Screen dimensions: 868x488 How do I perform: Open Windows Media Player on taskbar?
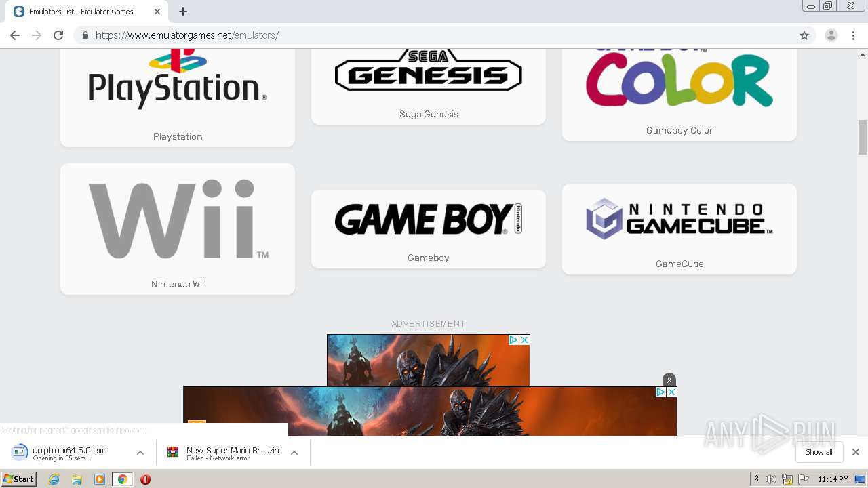point(100,479)
